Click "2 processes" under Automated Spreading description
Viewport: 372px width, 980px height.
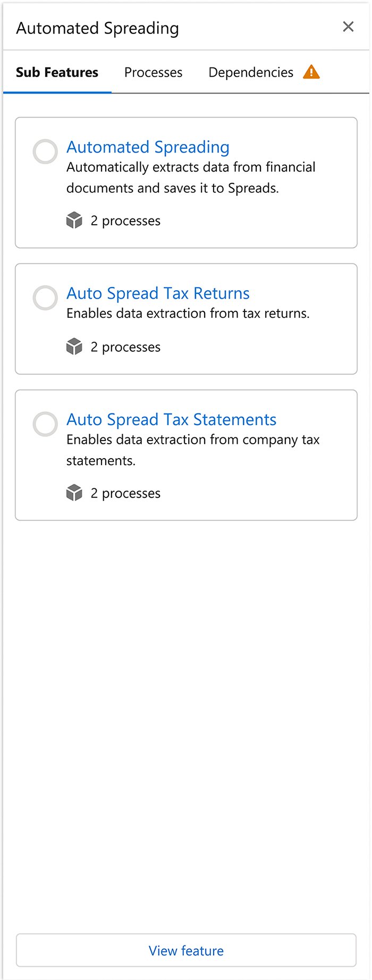pos(125,221)
